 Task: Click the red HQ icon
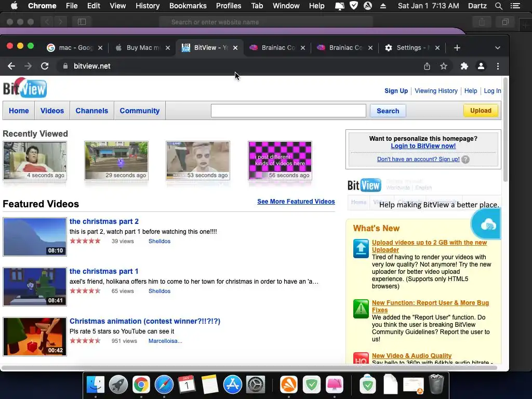tap(361, 358)
